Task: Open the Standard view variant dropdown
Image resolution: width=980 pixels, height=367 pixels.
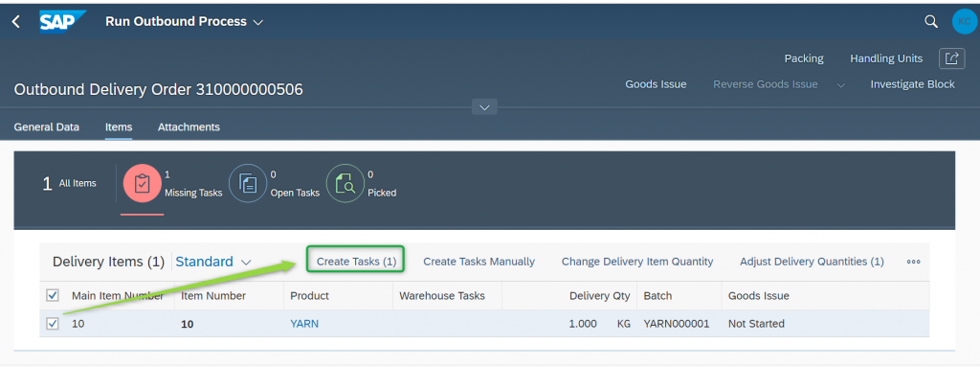Action: 213,262
